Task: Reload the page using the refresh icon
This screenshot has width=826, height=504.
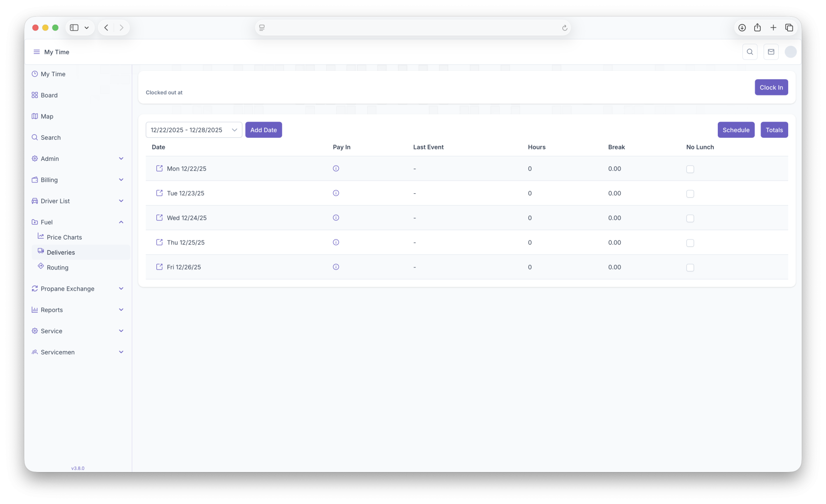Action: (x=565, y=28)
